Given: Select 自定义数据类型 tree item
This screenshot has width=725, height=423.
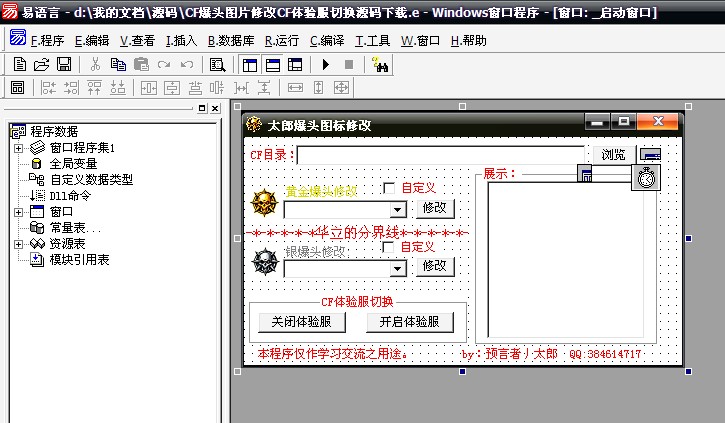Looking at the screenshot, I should coord(91,180).
